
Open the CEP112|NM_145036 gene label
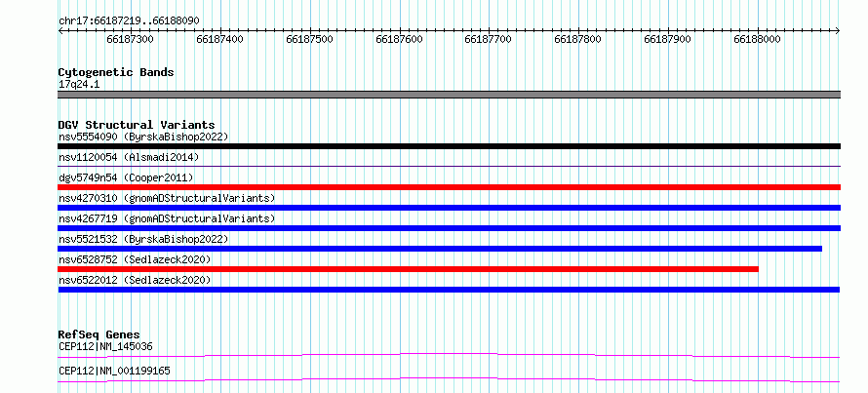coord(105,347)
